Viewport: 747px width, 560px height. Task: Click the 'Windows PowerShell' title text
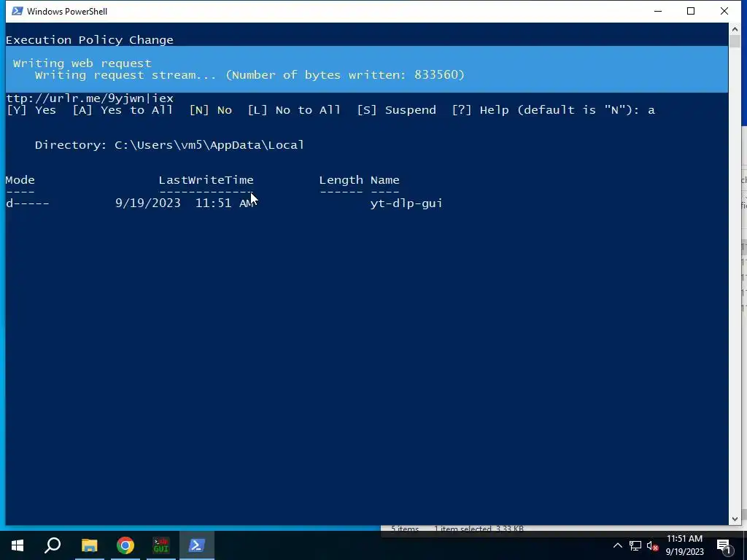point(67,12)
